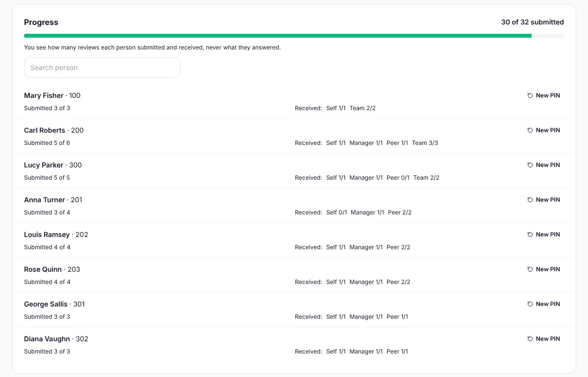The height and width of the screenshot is (377, 588).
Task: Click 'Submitted 3 of 3' under Mary Fisher
Action: pyautogui.click(x=47, y=108)
